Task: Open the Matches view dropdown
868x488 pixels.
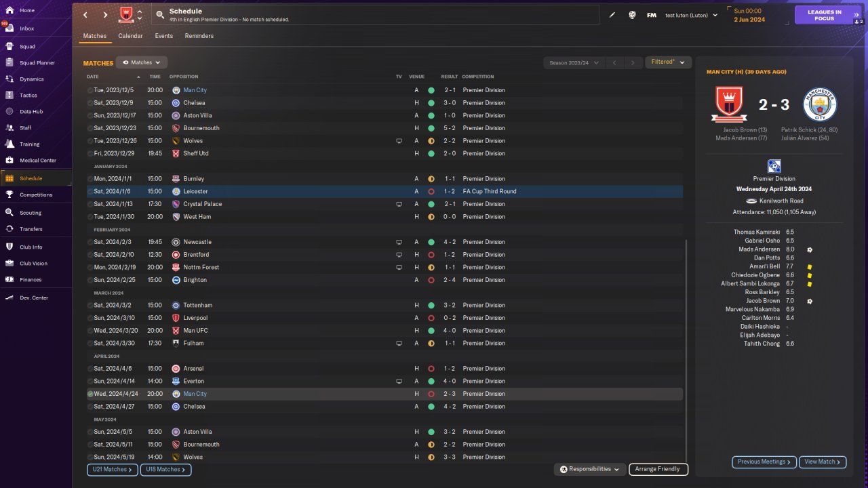Action: coord(142,62)
